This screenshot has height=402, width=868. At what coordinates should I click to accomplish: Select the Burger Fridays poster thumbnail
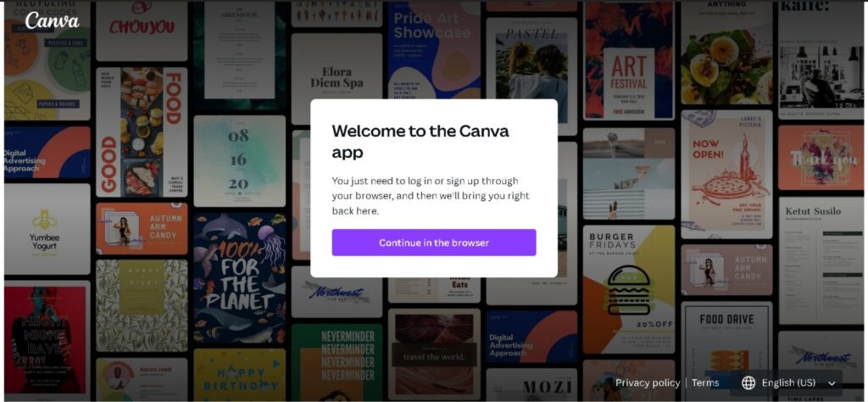pyautogui.click(x=628, y=289)
